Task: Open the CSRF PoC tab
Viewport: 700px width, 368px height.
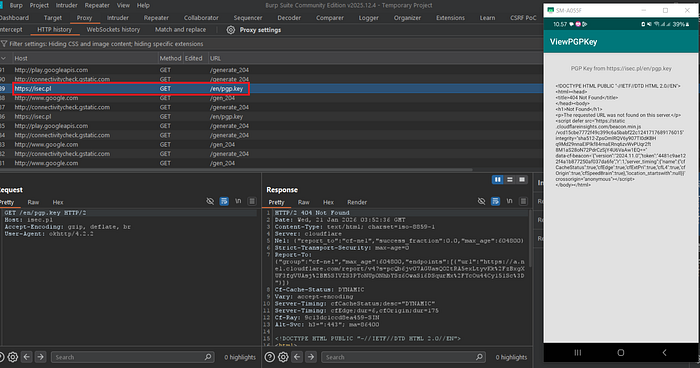Action: [x=523, y=18]
